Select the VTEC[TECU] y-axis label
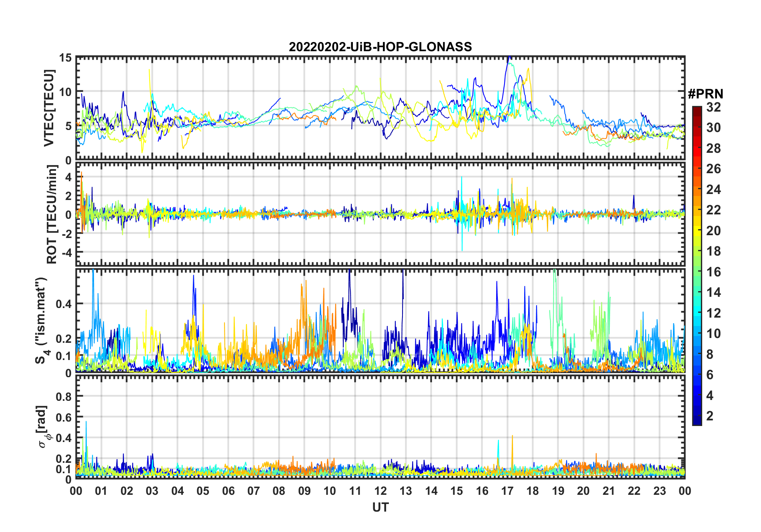Viewport: 761px width, 532px height. pyautogui.click(x=49, y=108)
